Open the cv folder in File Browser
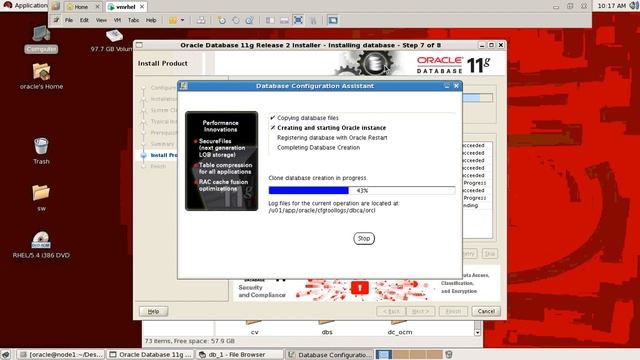The height and width of the screenshot is (360, 640). pos(255,329)
